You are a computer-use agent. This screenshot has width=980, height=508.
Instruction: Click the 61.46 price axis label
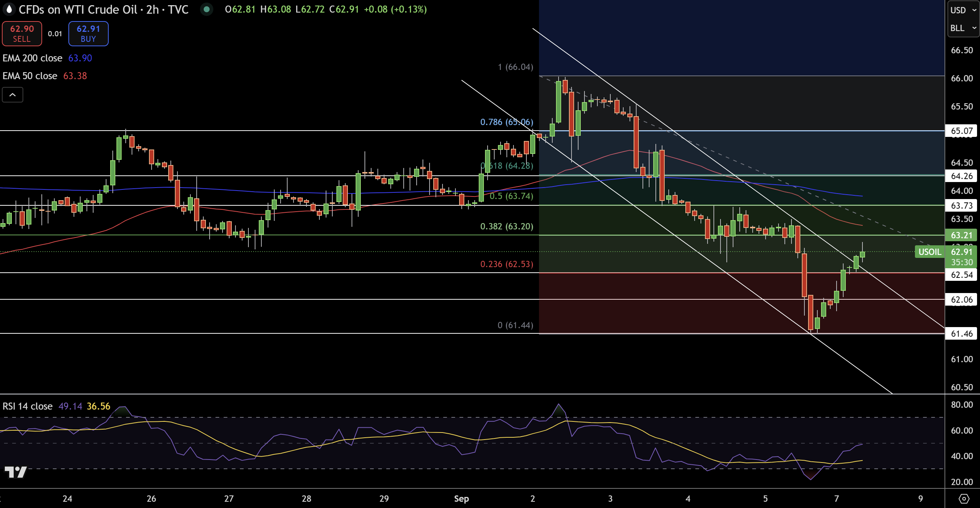[962, 334]
